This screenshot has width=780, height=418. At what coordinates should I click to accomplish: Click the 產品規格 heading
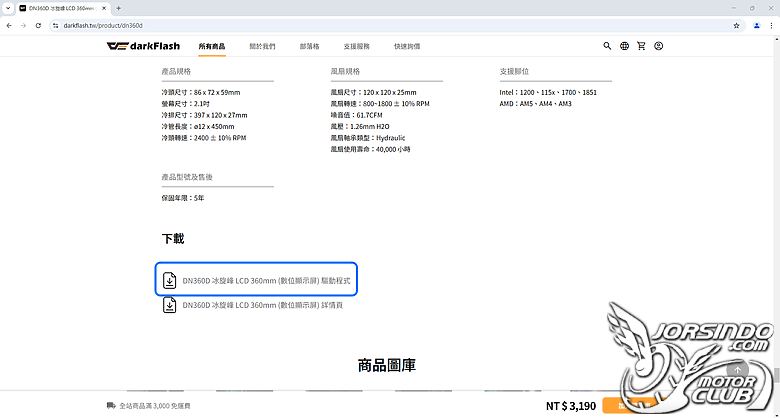pos(176,71)
